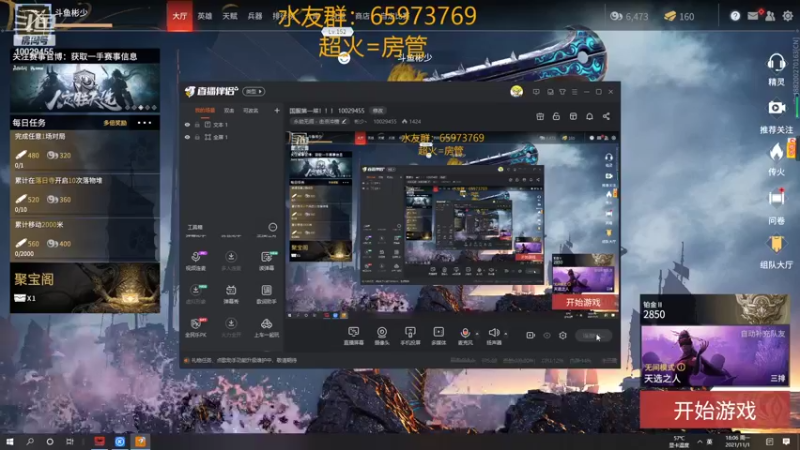Click the 多倍奖励 link in daily tasks
Screen dimensions: 800x450
point(115,123)
